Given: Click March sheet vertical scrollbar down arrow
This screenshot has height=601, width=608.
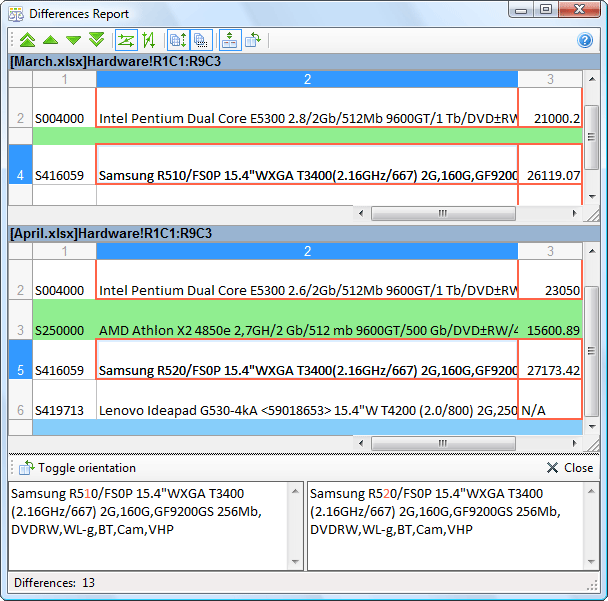Looking at the screenshot, I should 592,197.
